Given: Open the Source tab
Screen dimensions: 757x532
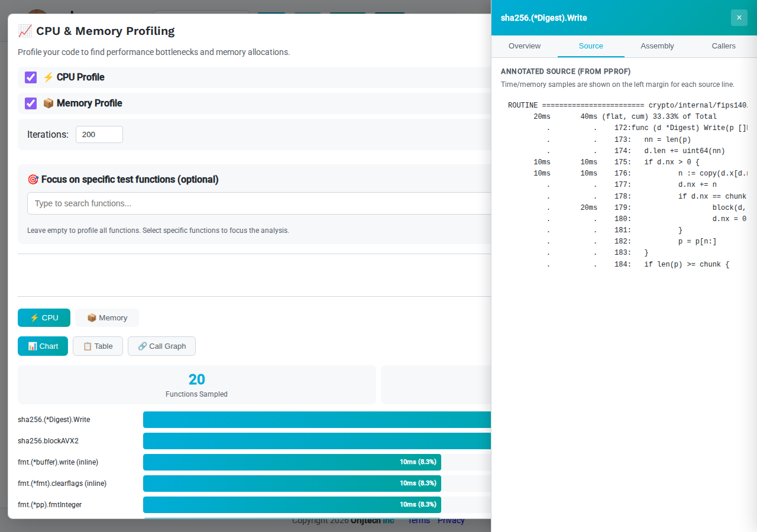Looking at the screenshot, I should (x=591, y=46).
